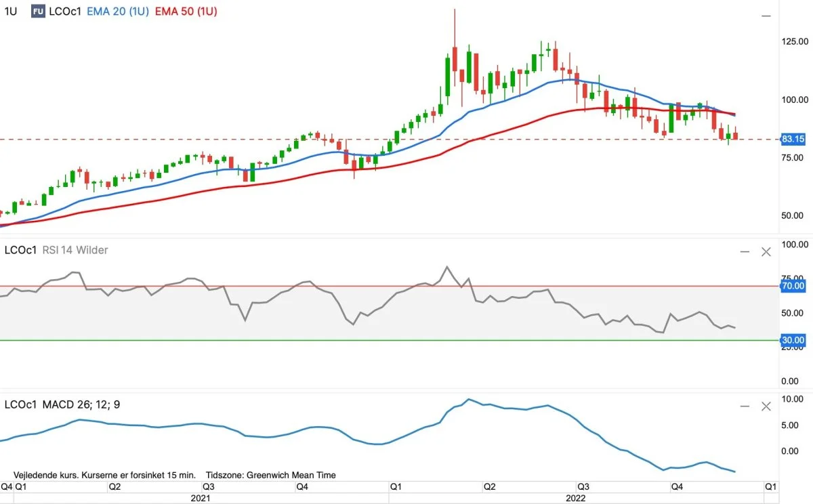Click the tallest candle wick near 2022 peak

[x=455, y=27]
